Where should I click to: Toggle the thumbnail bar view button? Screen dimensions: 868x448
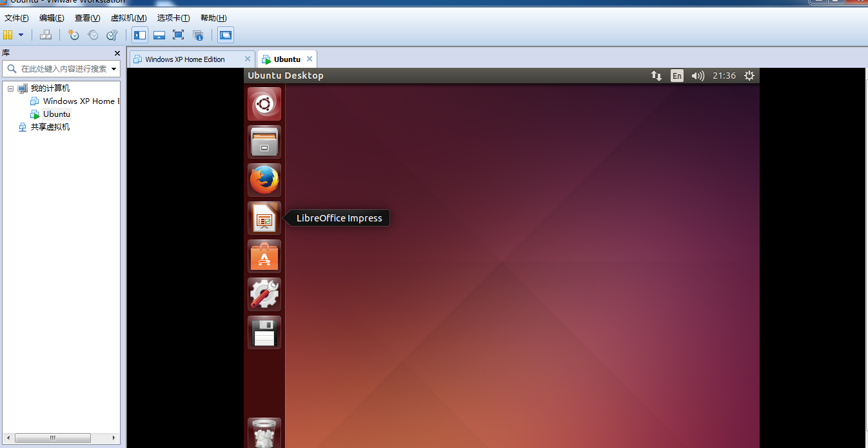click(x=159, y=35)
